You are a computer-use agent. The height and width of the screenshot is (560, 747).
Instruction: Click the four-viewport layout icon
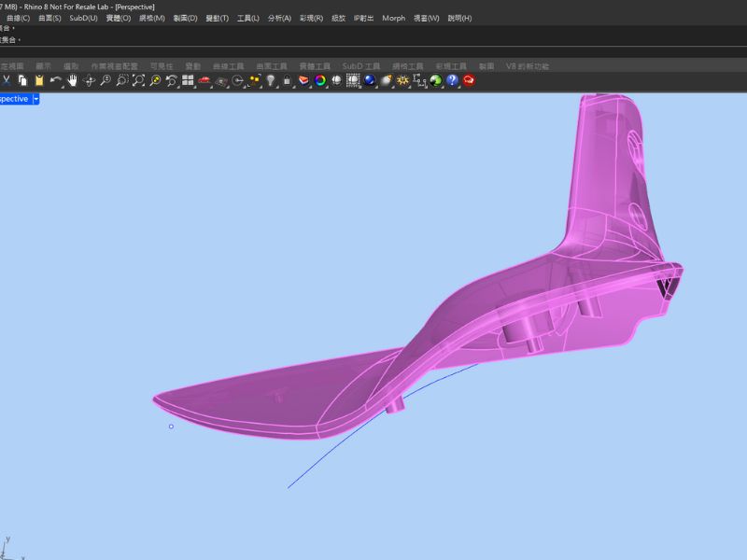(188, 81)
